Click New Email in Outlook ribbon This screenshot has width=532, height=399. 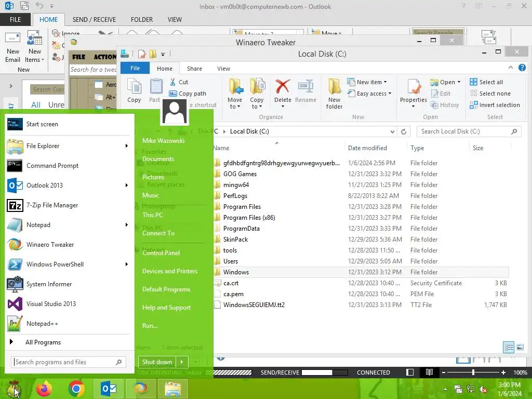point(13,47)
